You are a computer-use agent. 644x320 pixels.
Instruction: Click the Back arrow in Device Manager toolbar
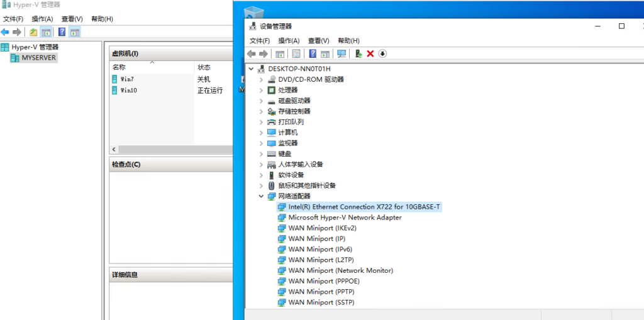tap(252, 54)
